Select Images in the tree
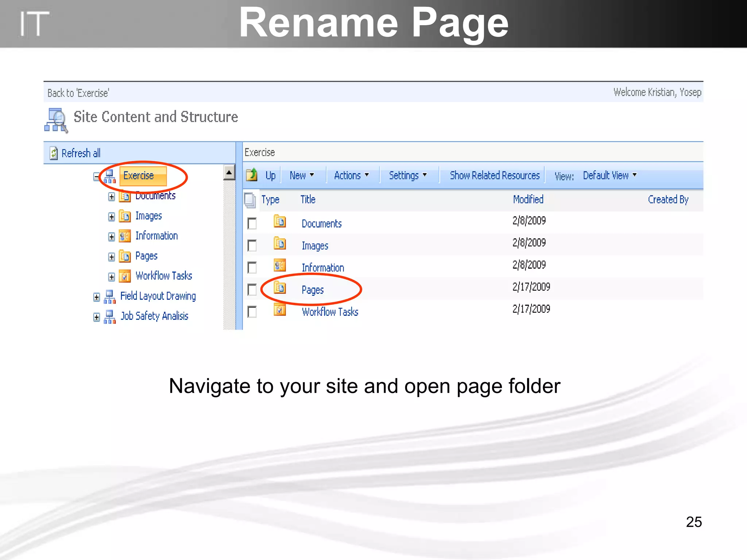The width and height of the screenshot is (747, 560). (148, 216)
